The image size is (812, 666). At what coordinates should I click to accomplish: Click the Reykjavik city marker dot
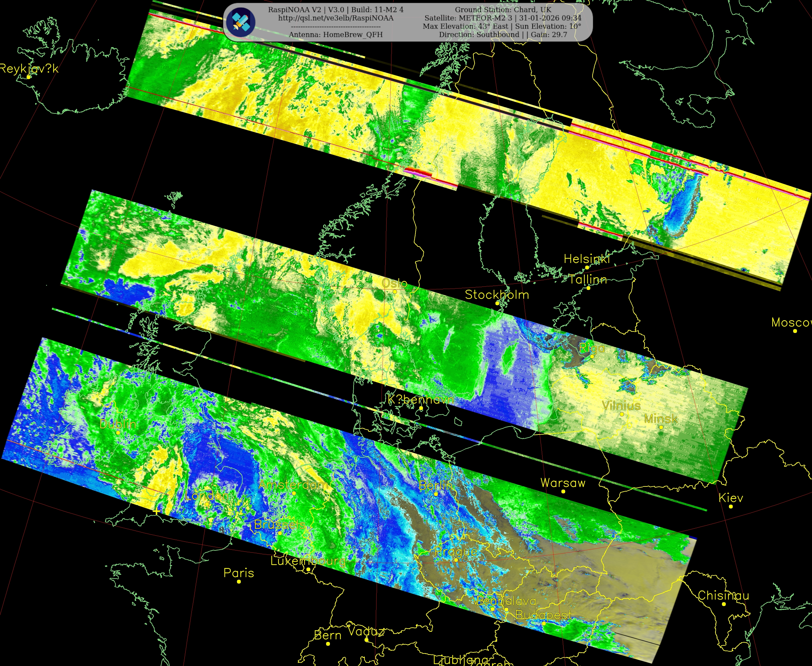pos(28,77)
